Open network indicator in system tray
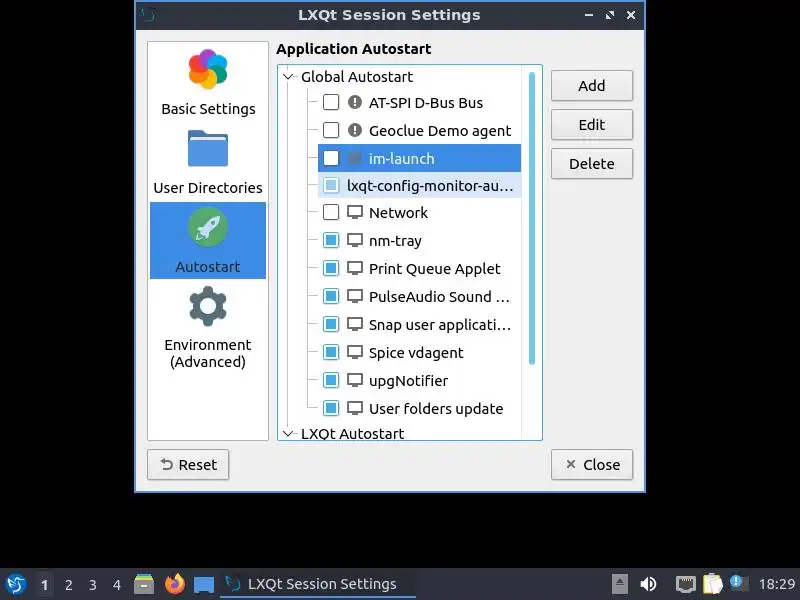Screen dimensions: 800x600 pyautogui.click(x=685, y=584)
